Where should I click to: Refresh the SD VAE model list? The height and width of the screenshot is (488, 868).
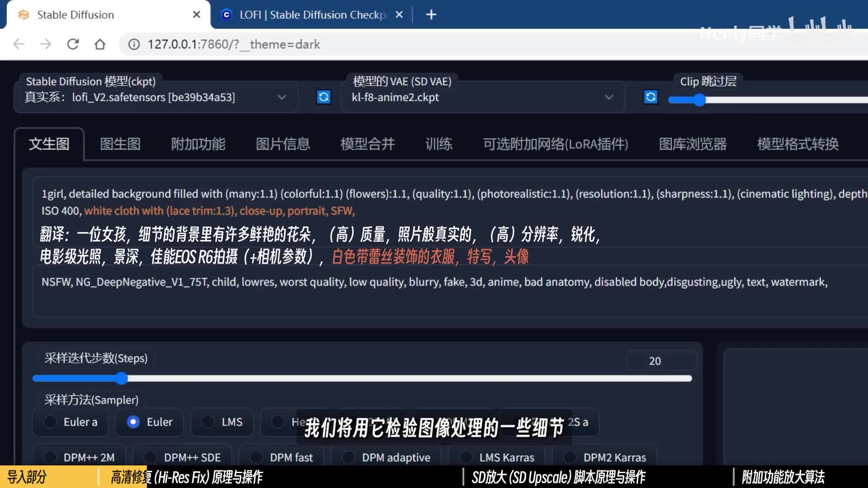pyautogui.click(x=650, y=97)
